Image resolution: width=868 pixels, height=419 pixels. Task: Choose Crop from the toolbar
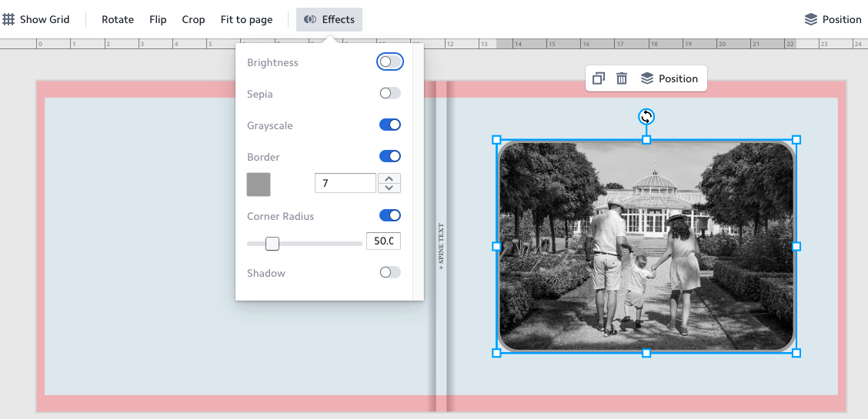click(193, 19)
